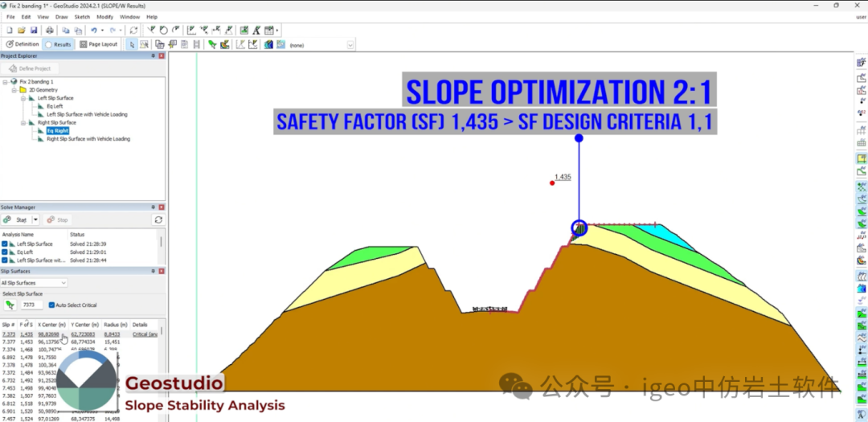Open the Window menu

[x=129, y=17]
